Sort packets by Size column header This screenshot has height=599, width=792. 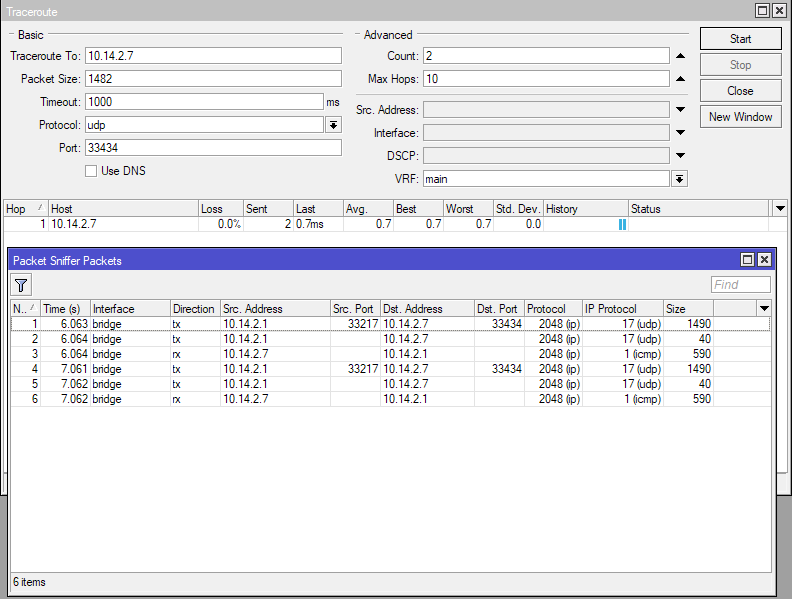(688, 309)
